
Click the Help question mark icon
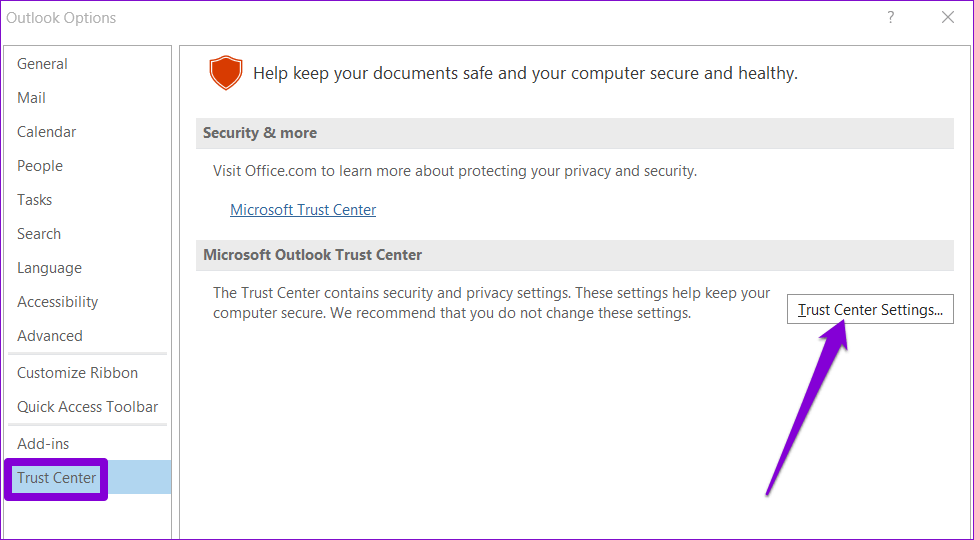[891, 17]
